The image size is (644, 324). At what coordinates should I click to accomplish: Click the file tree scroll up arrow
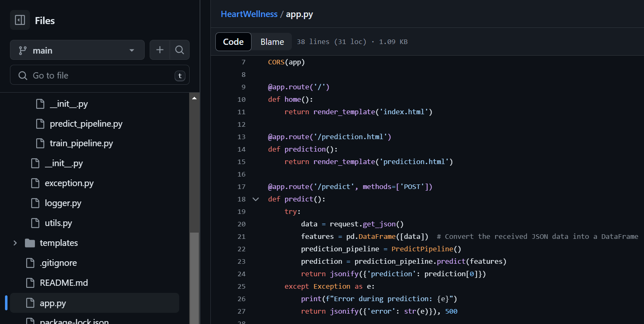coord(194,98)
